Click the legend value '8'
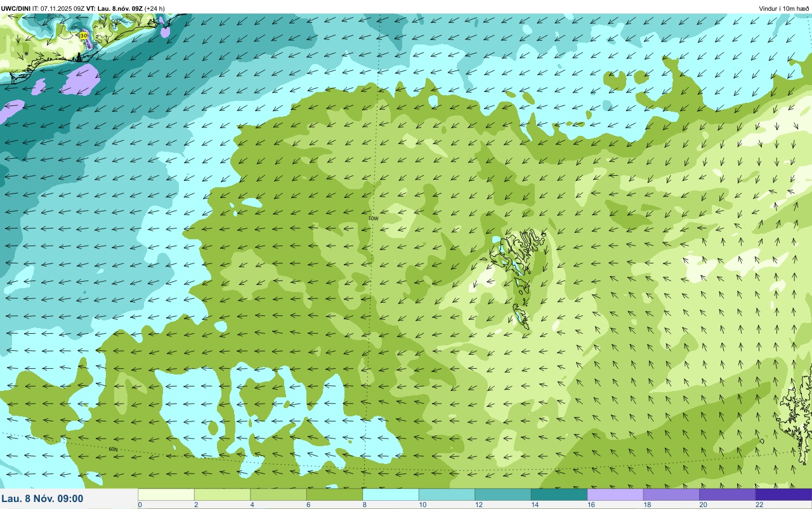The width and height of the screenshot is (812, 509). click(363, 505)
